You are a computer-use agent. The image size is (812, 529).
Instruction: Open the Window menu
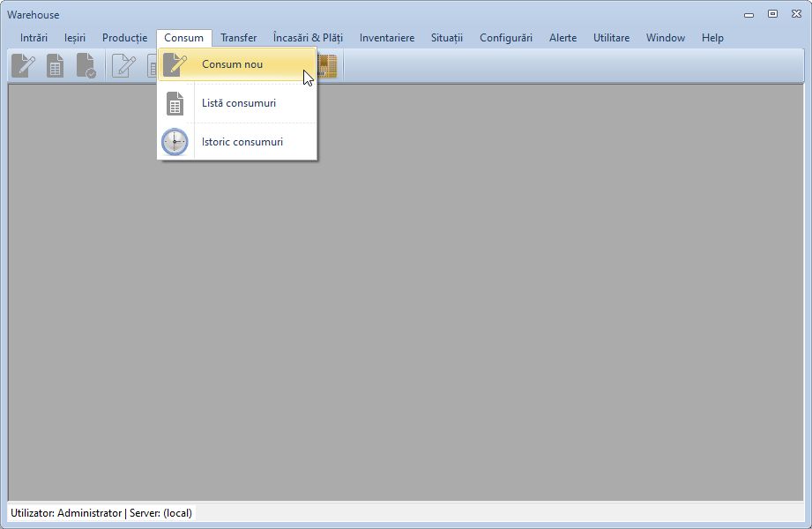pyautogui.click(x=665, y=38)
